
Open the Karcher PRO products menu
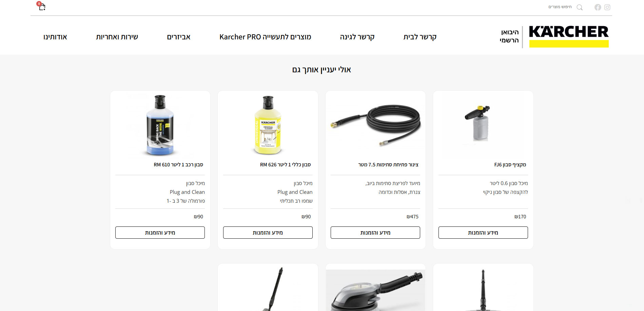265,37
